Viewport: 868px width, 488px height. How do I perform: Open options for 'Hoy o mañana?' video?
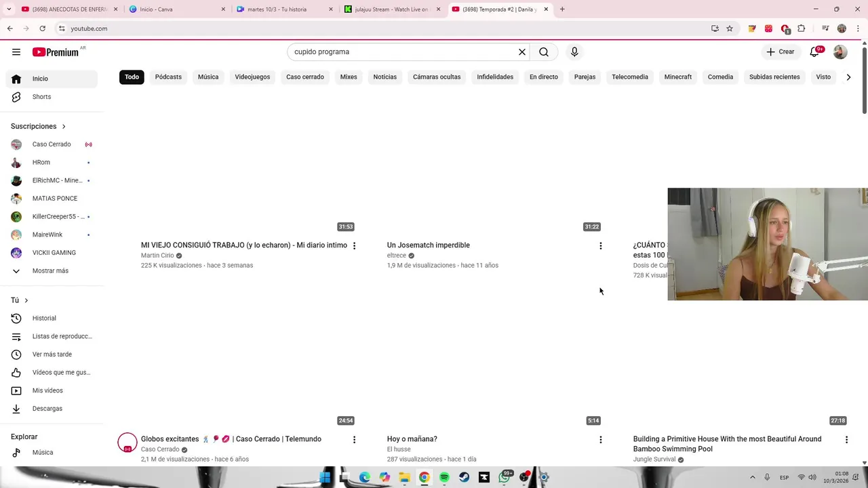(600, 440)
